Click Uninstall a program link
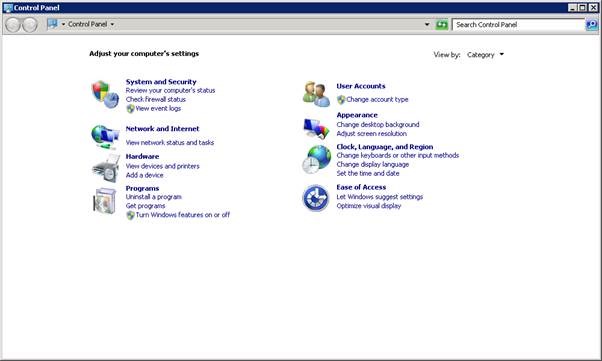This screenshot has width=602, height=361. [x=154, y=197]
